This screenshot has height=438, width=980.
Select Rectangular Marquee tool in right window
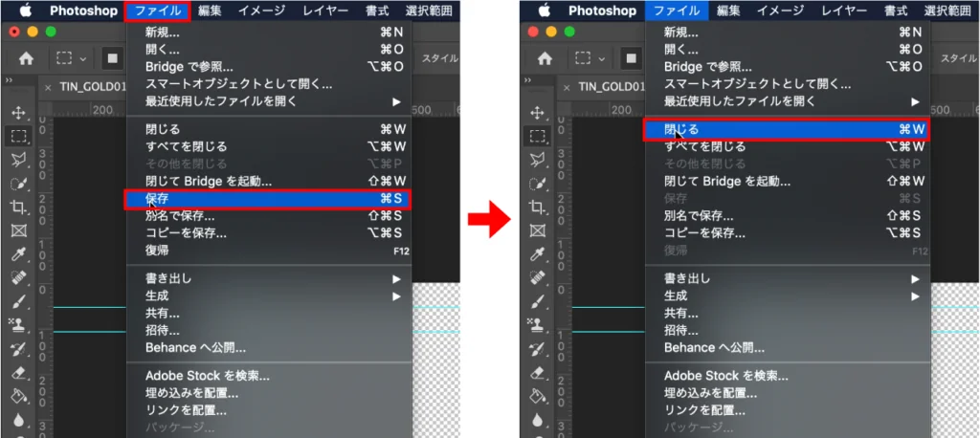click(538, 136)
